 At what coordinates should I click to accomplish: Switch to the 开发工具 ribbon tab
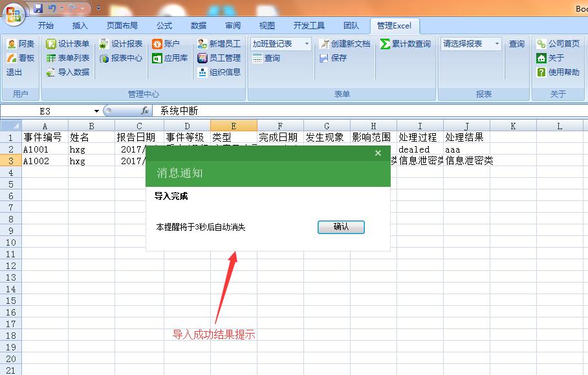309,25
